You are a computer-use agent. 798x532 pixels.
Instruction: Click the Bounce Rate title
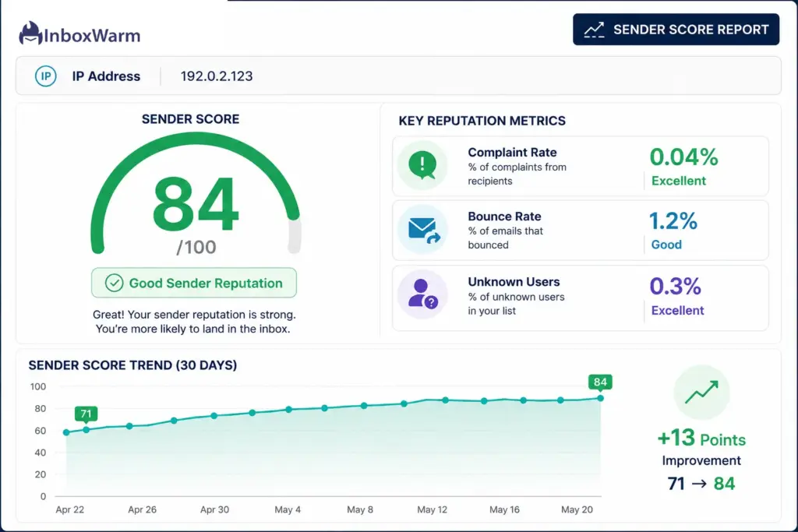504,217
